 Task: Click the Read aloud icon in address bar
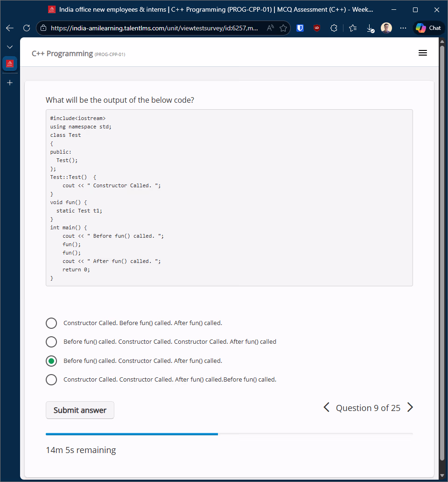tap(270, 28)
